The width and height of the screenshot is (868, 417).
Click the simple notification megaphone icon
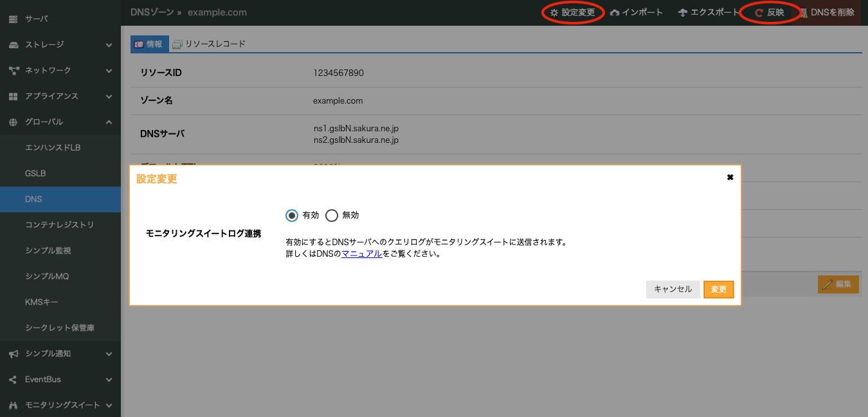13,354
